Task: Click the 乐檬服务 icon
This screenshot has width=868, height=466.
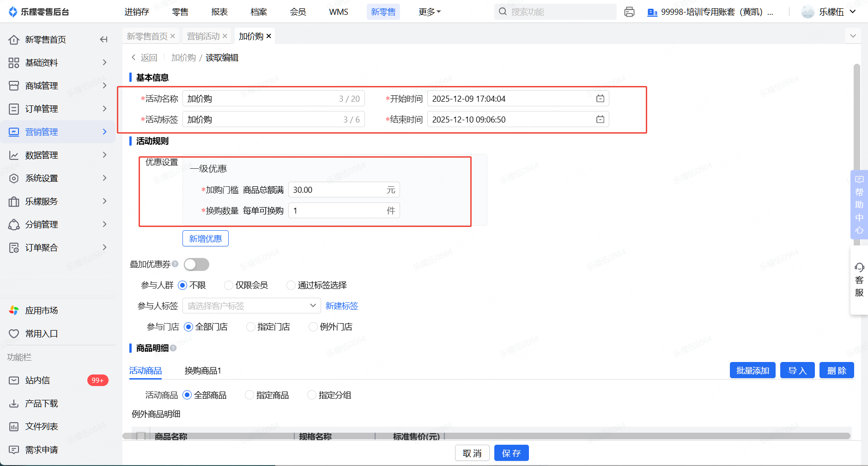Action: tap(14, 202)
